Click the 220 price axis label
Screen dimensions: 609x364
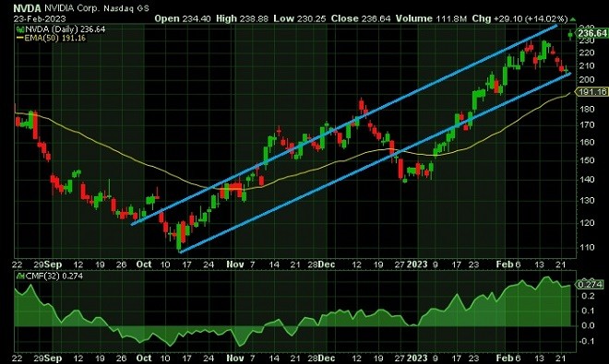(x=587, y=53)
